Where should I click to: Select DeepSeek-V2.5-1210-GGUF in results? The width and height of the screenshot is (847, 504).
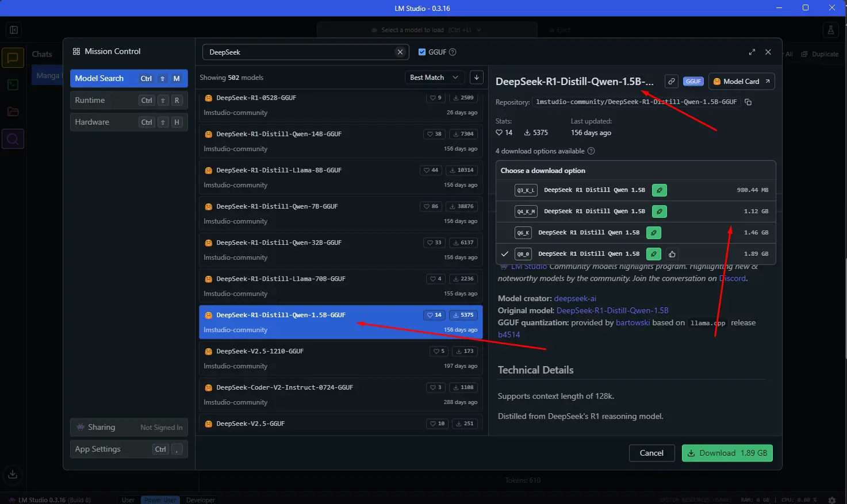[341, 359]
